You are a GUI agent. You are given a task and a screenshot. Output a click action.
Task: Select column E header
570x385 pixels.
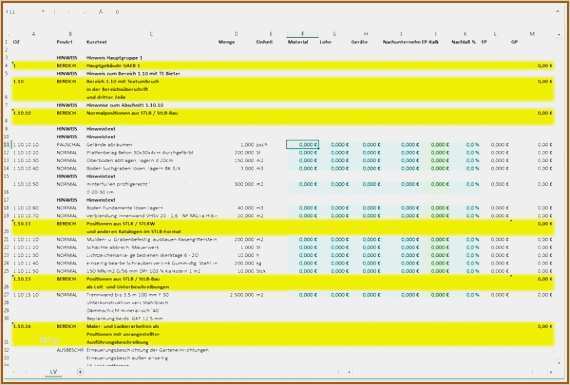tap(270, 34)
